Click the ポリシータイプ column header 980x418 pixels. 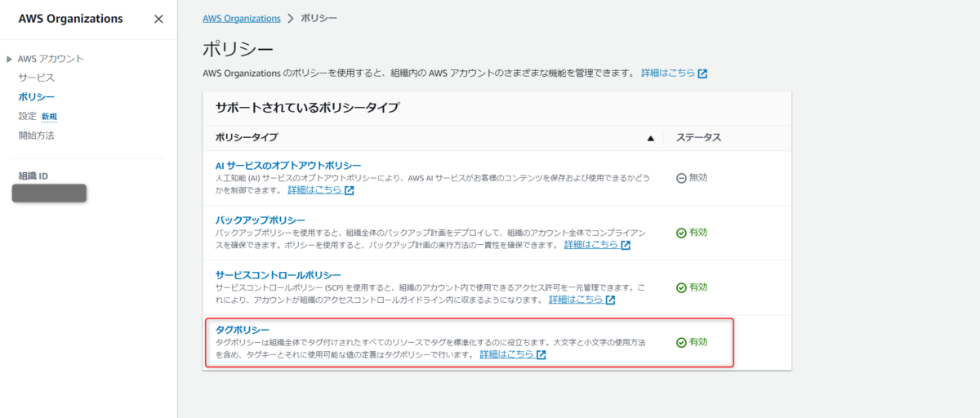(246, 137)
